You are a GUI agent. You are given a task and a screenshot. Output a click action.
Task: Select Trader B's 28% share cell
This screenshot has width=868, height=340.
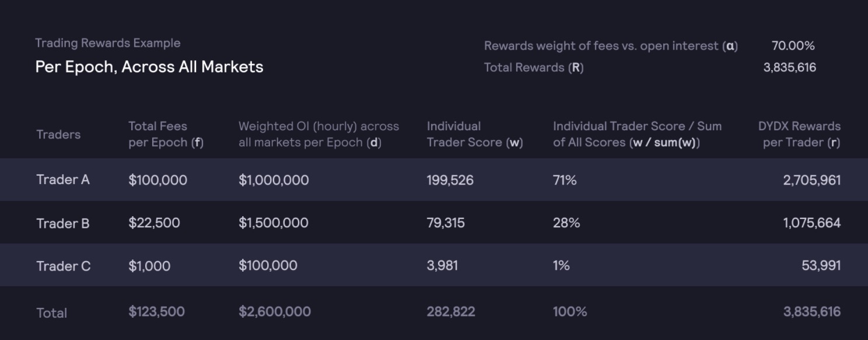pos(566,223)
